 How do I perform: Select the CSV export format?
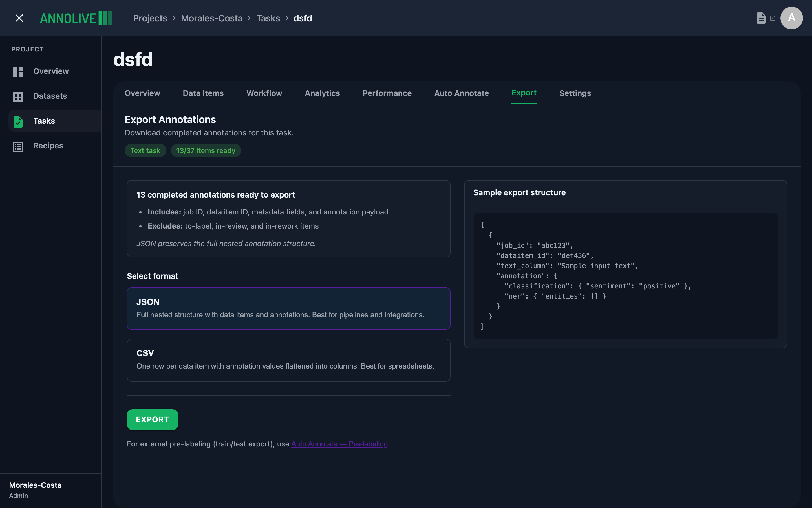point(288,360)
